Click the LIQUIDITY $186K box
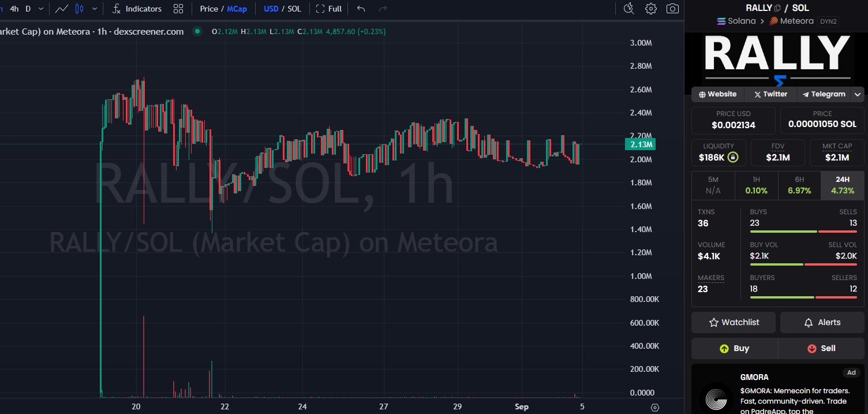Image resolution: width=868 pixels, height=414 pixels. (719, 152)
